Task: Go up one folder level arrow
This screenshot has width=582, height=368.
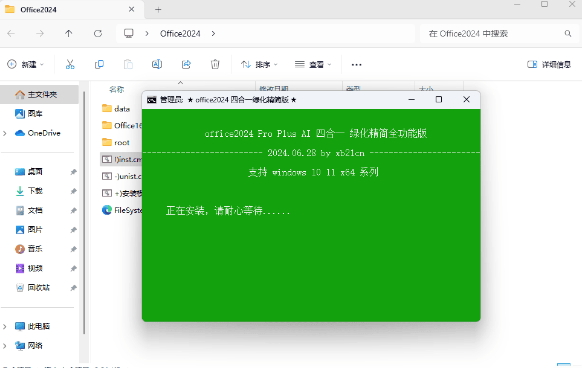Action: 69,33
